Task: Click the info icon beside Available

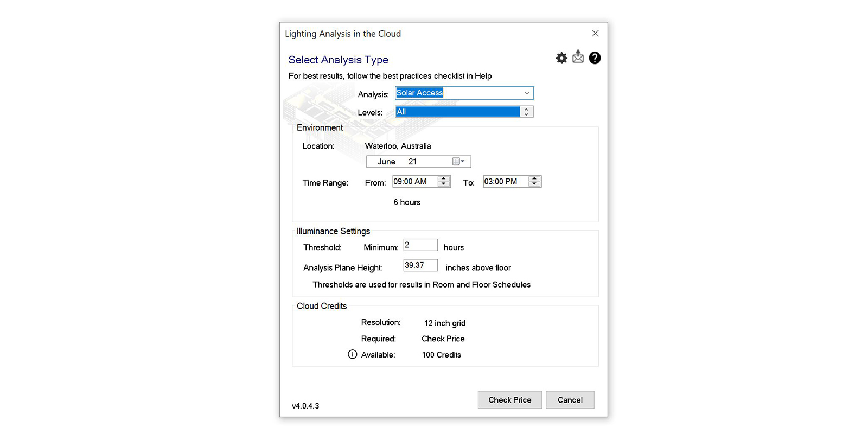Action: pyautogui.click(x=353, y=355)
